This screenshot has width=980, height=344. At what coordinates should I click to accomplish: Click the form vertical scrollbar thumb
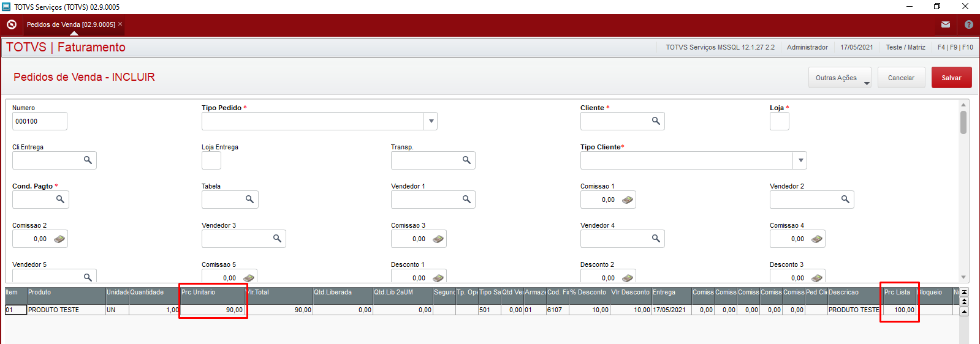point(963,122)
